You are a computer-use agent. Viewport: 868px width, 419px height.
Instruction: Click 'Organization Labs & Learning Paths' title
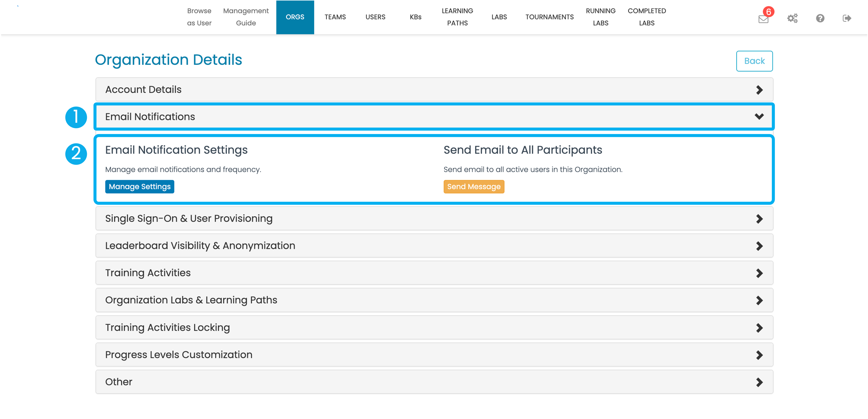[x=191, y=300]
